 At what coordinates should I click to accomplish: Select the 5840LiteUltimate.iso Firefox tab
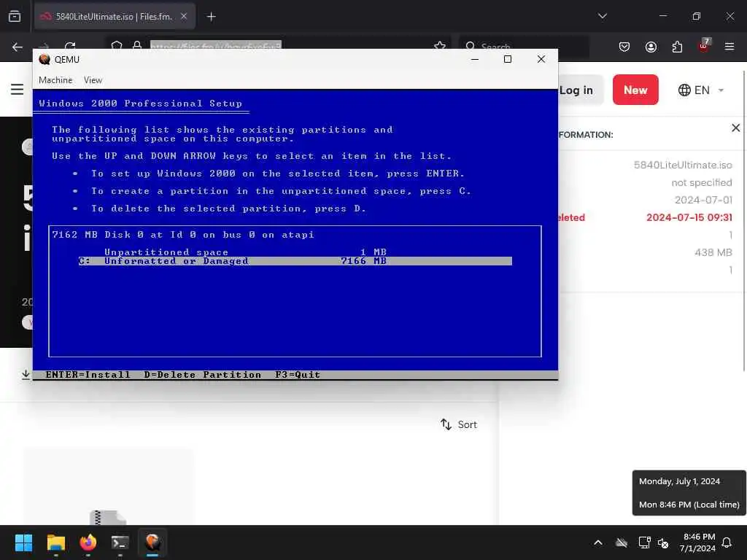click(115, 17)
